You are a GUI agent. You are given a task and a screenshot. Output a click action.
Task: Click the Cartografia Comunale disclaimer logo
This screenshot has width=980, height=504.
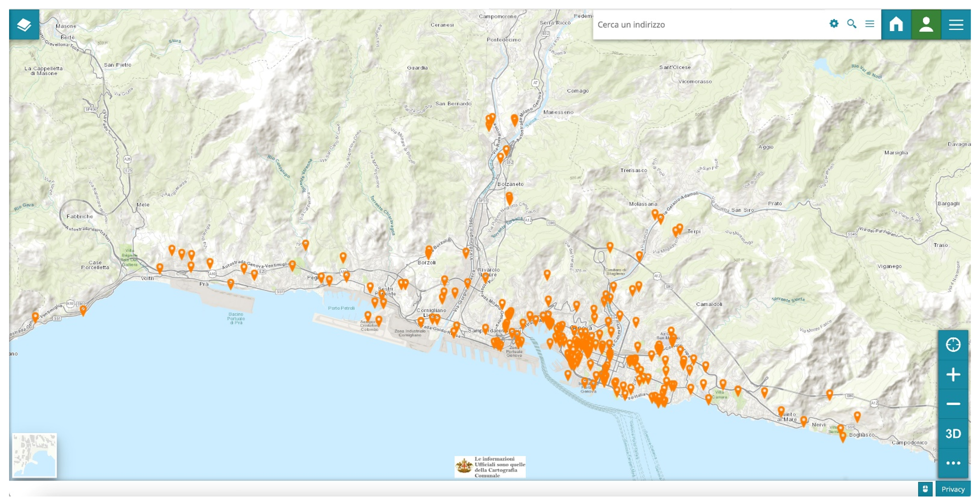(490, 467)
